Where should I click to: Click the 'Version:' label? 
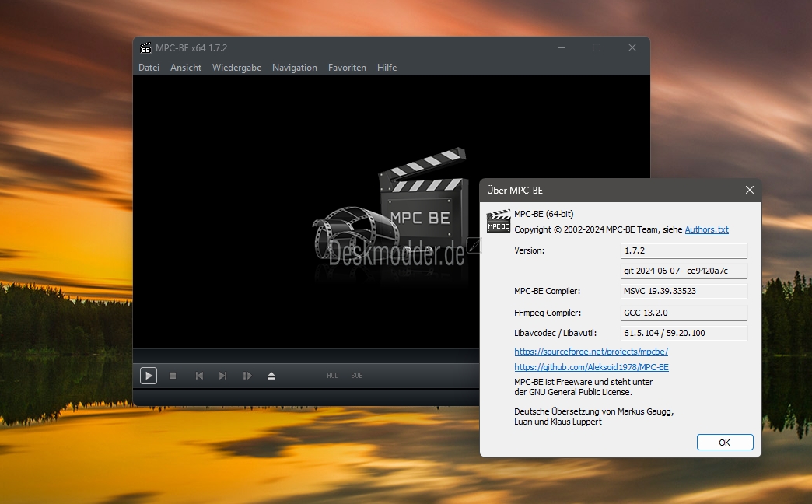[x=529, y=250]
